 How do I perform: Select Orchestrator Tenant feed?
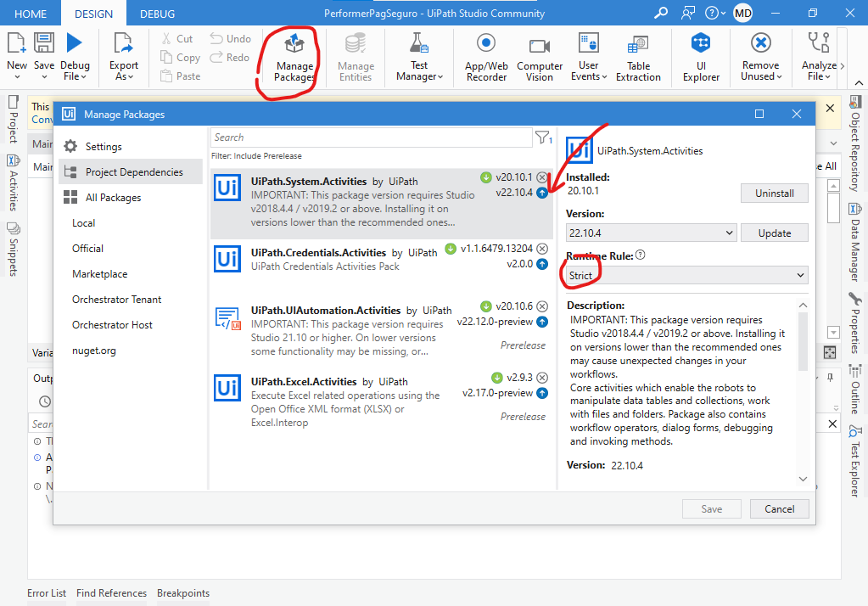click(117, 300)
